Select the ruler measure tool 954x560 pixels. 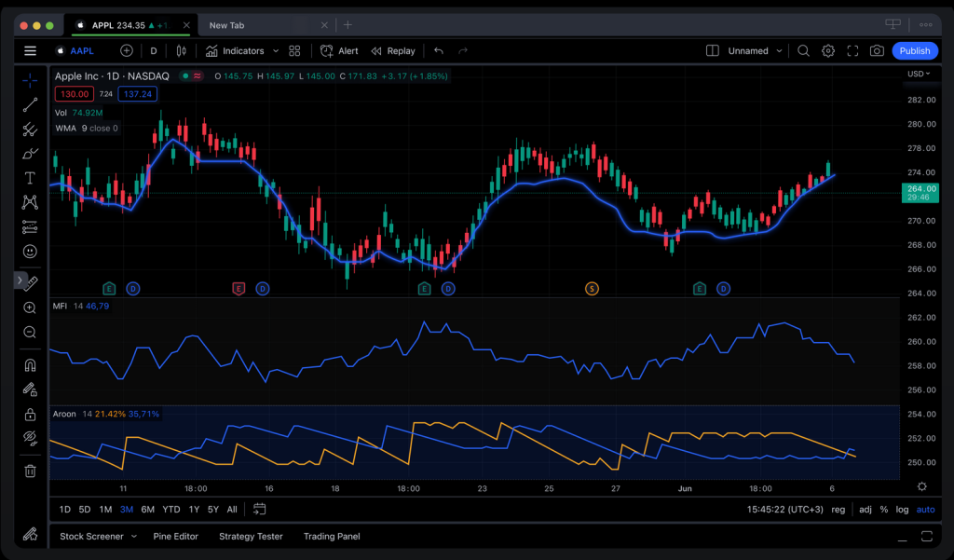click(x=31, y=282)
